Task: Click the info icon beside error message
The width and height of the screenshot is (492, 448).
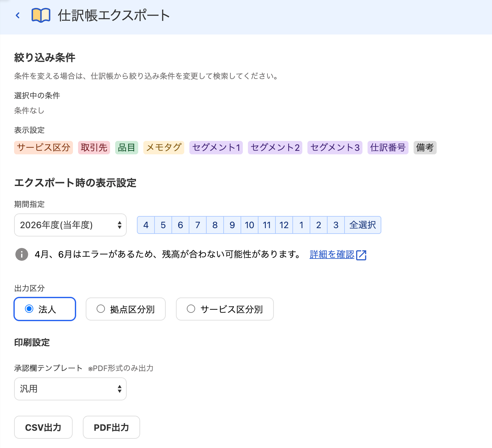Action: pos(22,254)
